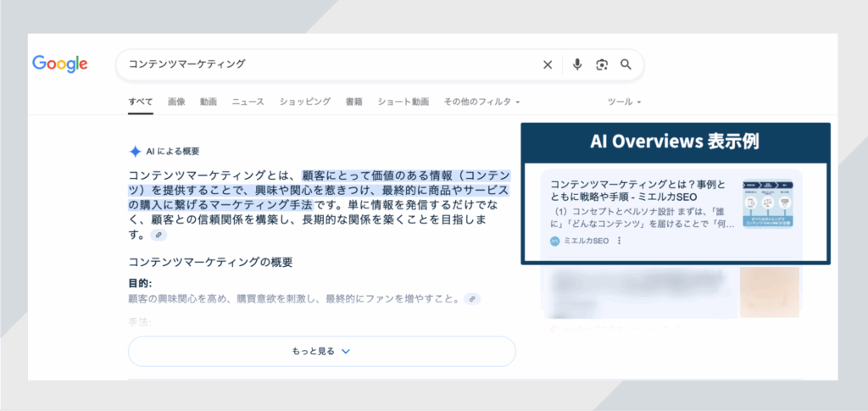Click the Google logo
The height and width of the screenshot is (411, 868).
(60, 64)
